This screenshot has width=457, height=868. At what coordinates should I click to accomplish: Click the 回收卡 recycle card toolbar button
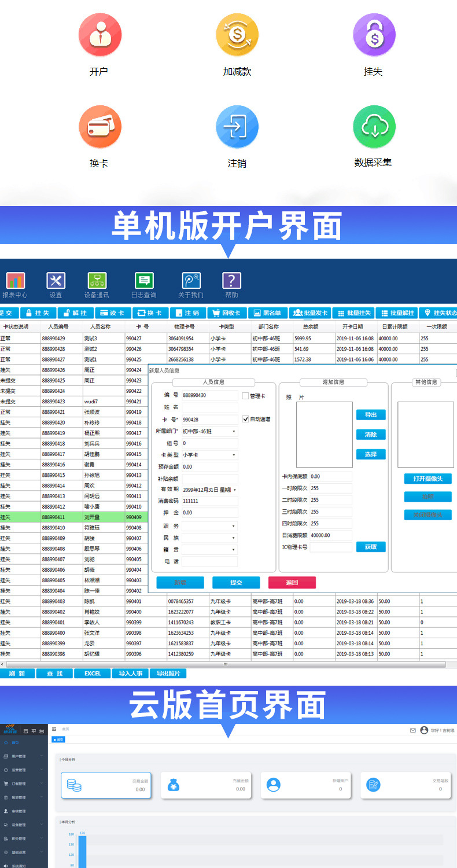227,313
